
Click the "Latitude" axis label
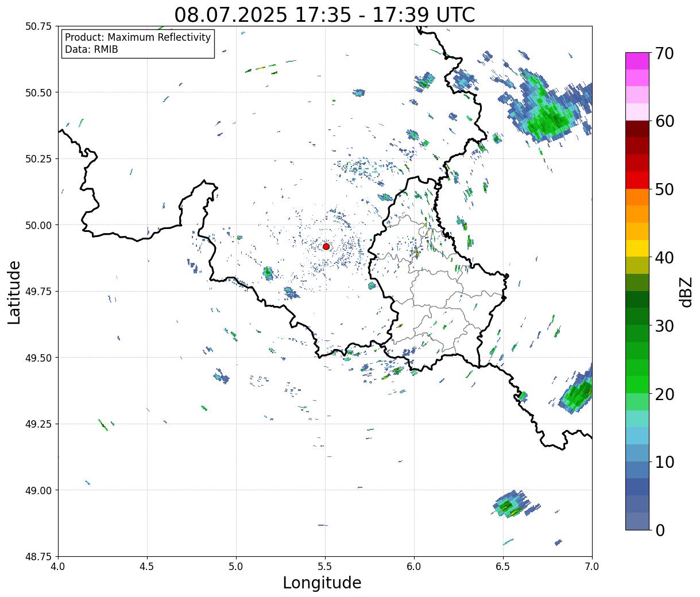[14, 292]
